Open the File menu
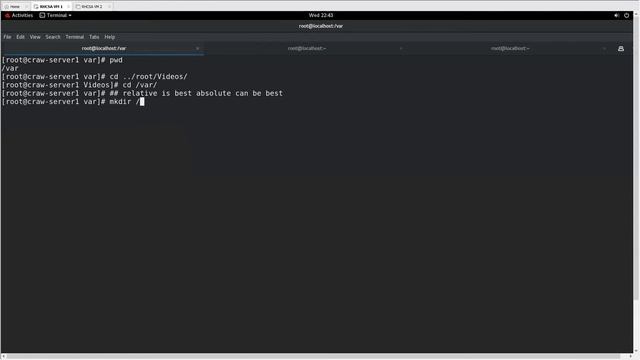This screenshot has height=360, width=640. tap(7, 37)
